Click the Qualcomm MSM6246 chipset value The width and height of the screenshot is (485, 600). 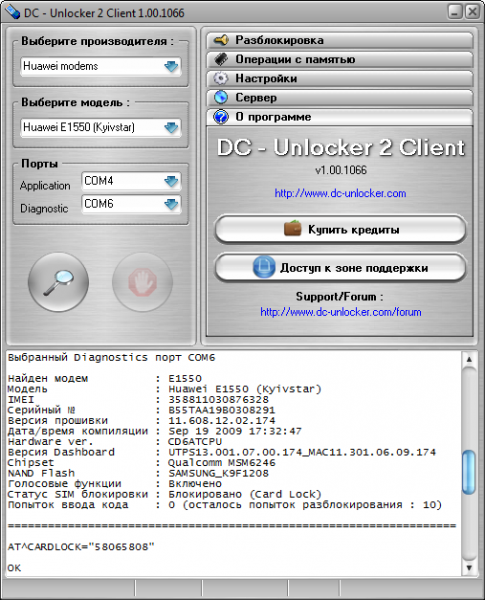pos(222,463)
